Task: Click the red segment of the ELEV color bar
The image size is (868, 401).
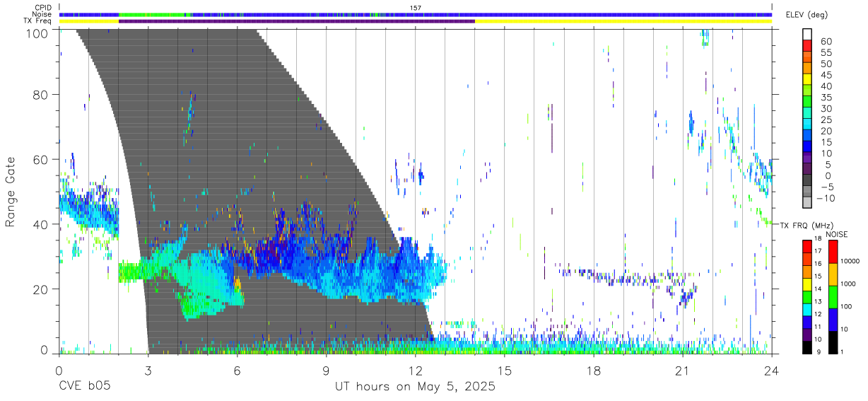Action: coord(807,47)
